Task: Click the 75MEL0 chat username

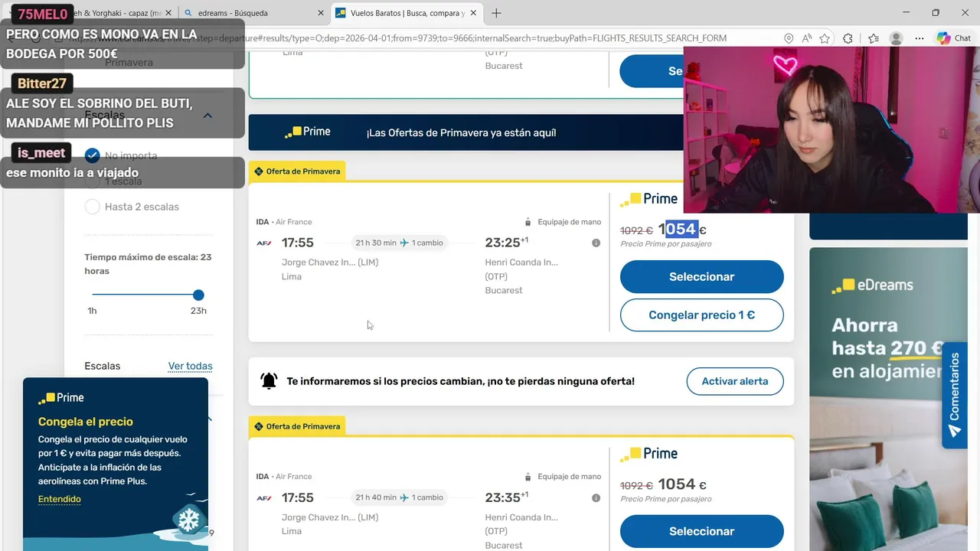Action: click(x=42, y=14)
